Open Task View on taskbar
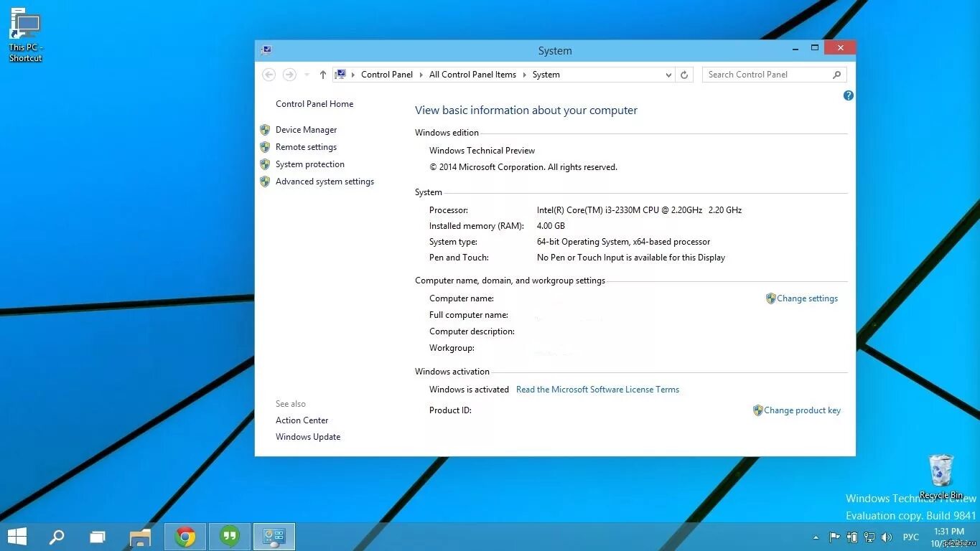The height and width of the screenshot is (551, 980). tap(98, 537)
